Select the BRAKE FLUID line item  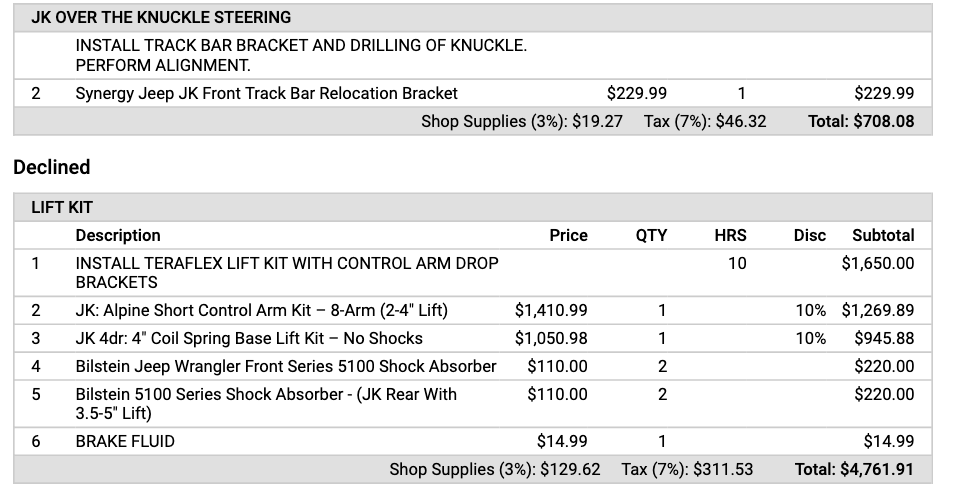[125, 441]
